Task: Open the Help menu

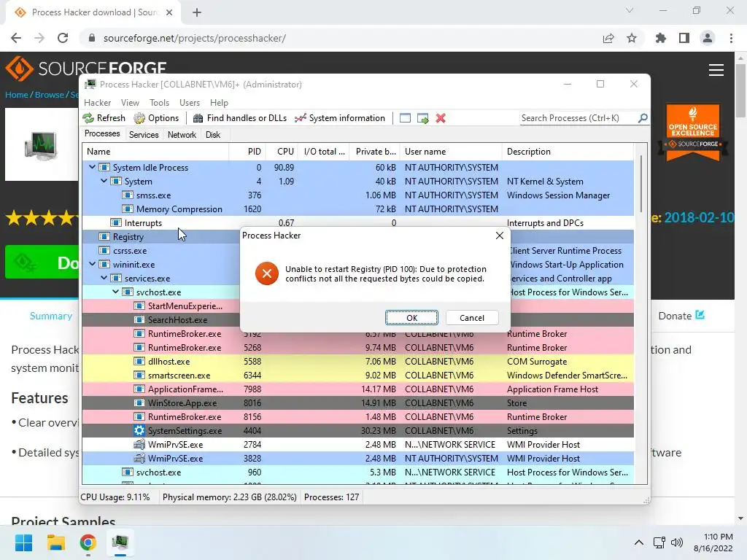Action: pos(219,103)
